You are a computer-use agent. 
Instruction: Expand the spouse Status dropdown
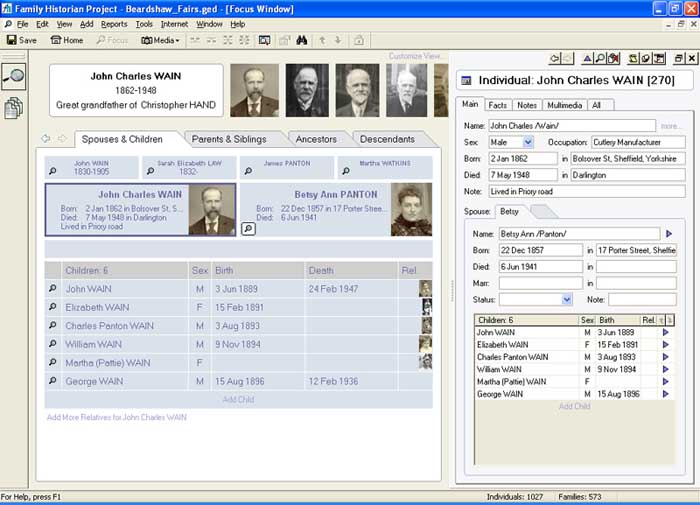coord(567,299)
